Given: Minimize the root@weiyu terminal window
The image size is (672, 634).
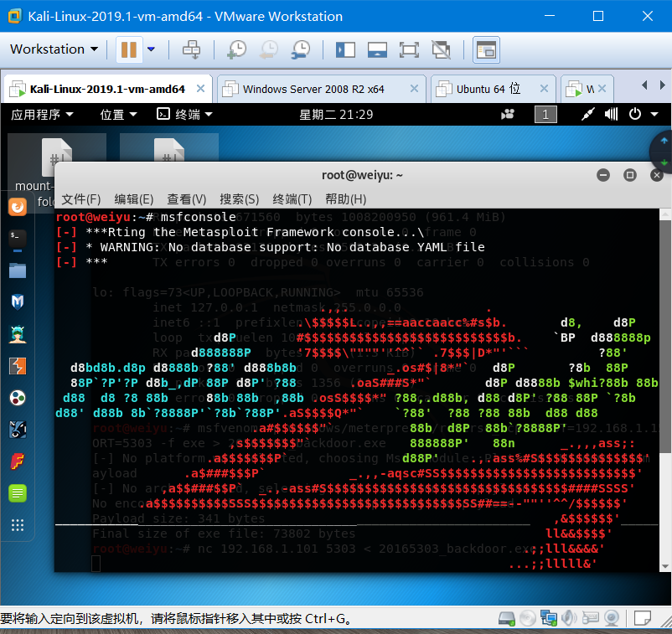Looking at the screenshot, I should coord(603,175).
